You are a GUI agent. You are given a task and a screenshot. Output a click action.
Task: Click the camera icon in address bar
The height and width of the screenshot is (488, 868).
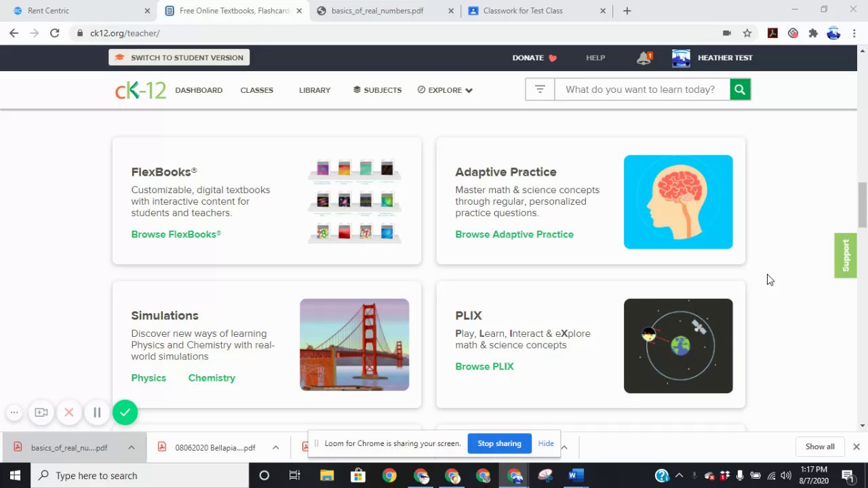point(727,33)
